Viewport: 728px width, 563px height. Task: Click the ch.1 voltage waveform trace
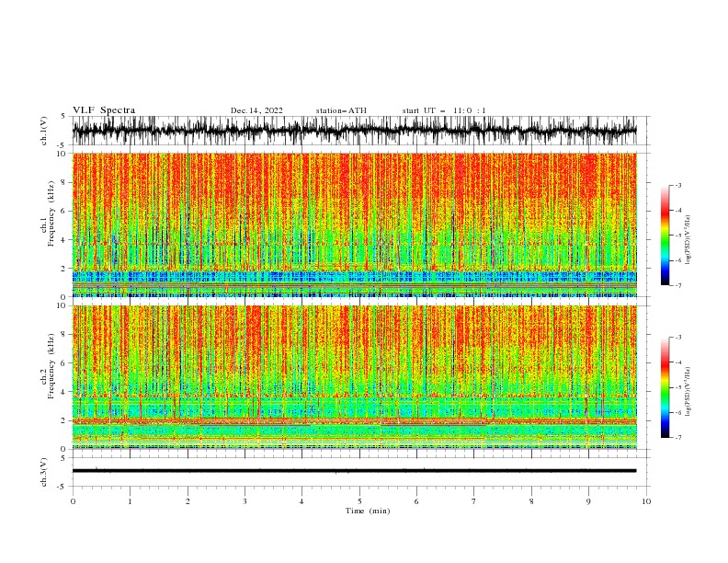354,131
